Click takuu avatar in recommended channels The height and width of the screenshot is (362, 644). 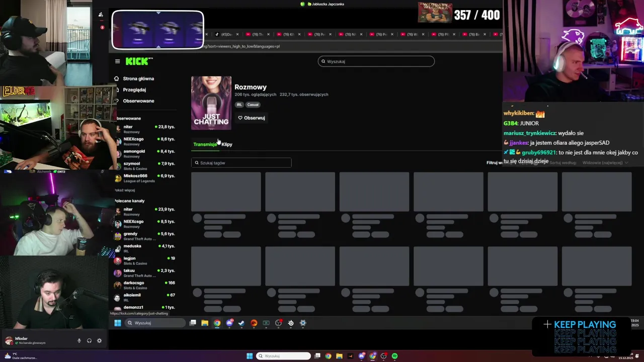tap(118, 273)
